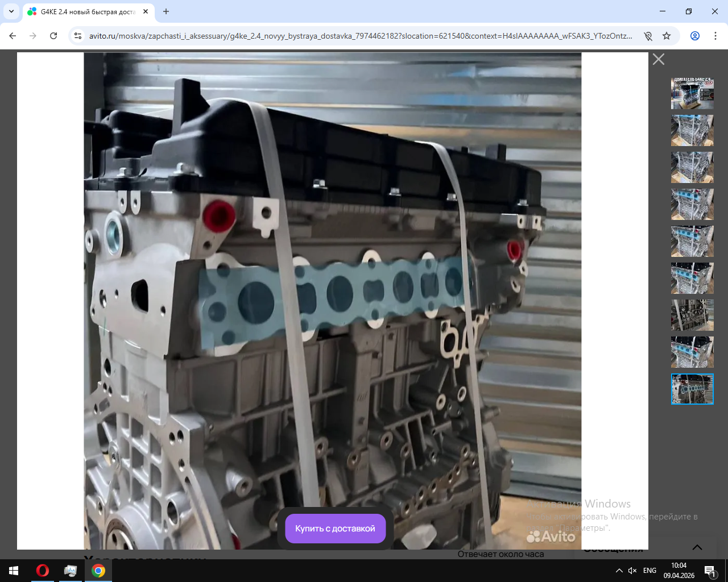Launch Opera from the taskbar
Screen dimensions: 728x582
click(43, 571)
